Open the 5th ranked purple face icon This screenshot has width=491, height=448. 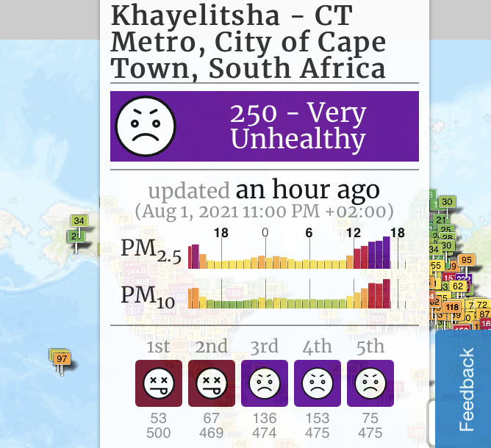tap(370, 383)
